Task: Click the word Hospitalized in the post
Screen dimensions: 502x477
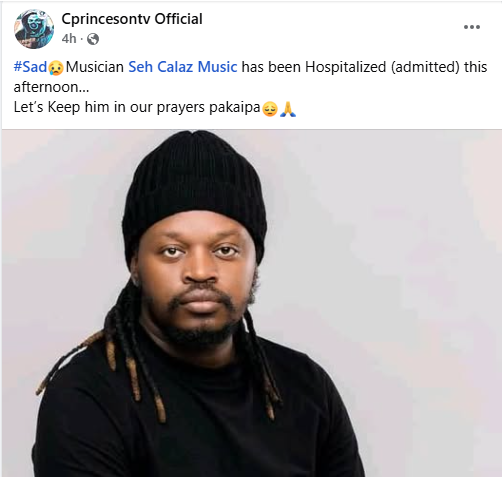Action: pyautogui.click(x=345, y=67)
